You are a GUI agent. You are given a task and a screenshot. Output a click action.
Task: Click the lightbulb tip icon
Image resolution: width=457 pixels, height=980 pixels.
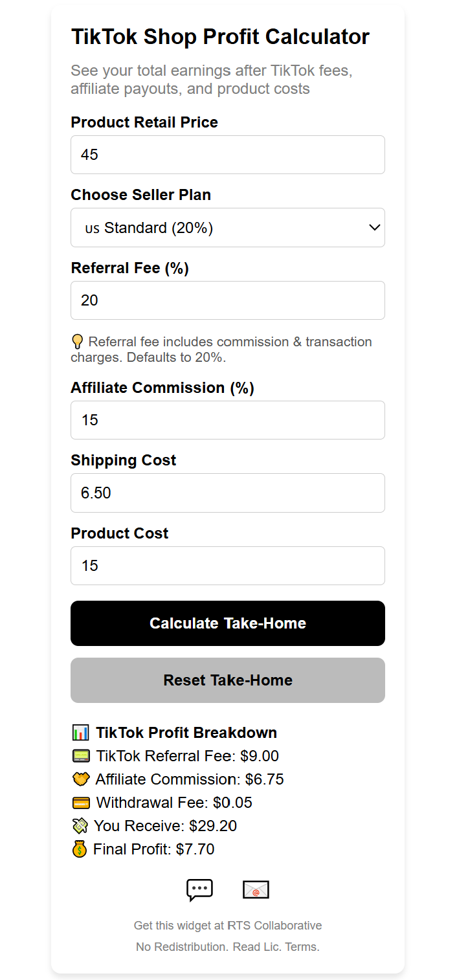point(78,340)
